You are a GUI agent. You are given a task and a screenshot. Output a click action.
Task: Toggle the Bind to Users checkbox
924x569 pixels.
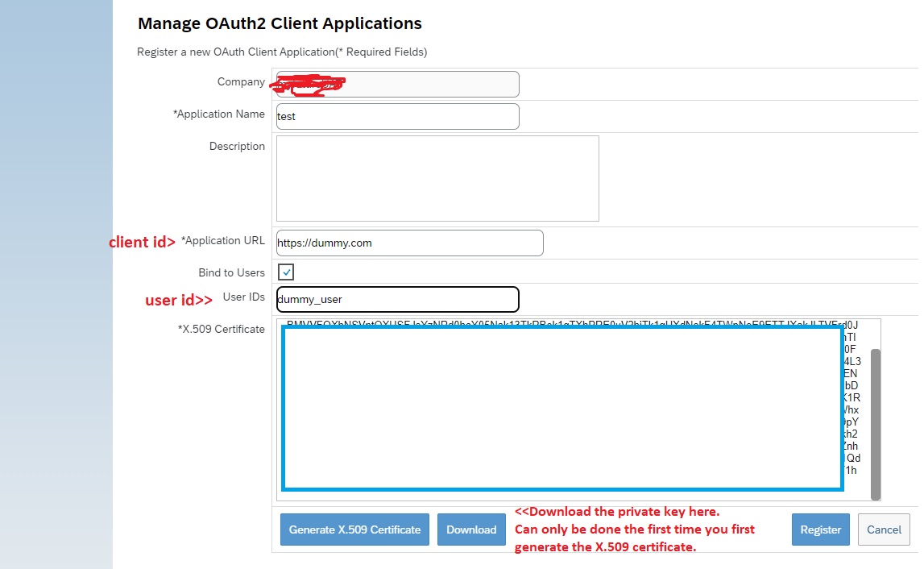(286, 272)
